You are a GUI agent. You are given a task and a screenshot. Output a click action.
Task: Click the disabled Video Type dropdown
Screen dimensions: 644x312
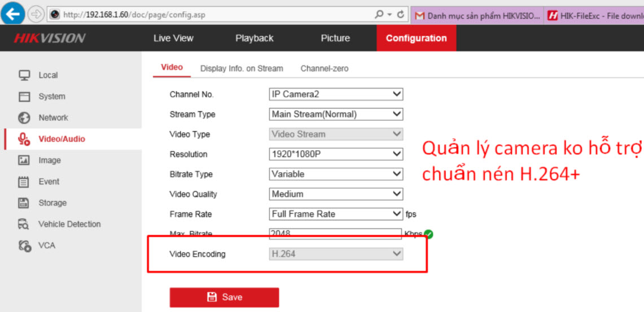(336, 134)
